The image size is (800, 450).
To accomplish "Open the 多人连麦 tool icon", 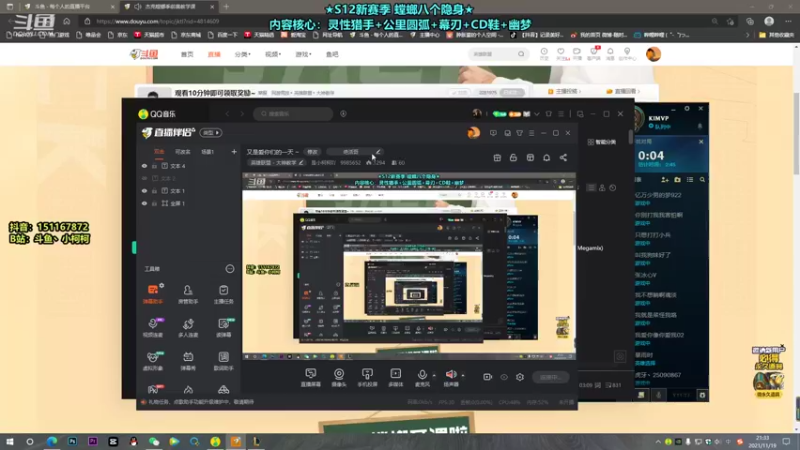I will (188, 327).
